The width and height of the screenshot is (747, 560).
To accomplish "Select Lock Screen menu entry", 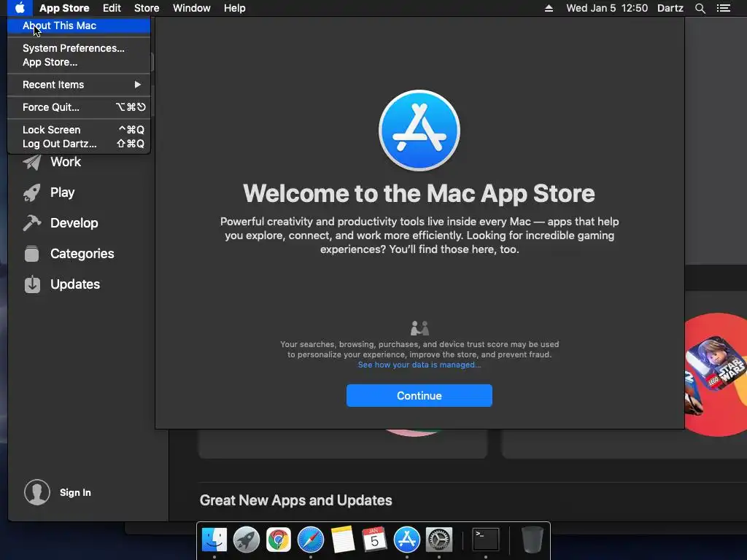I will coord(79,130).
